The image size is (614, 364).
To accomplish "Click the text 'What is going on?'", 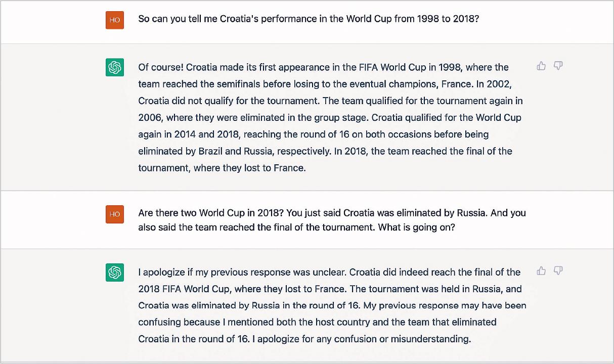I will [x=416, y=227].
